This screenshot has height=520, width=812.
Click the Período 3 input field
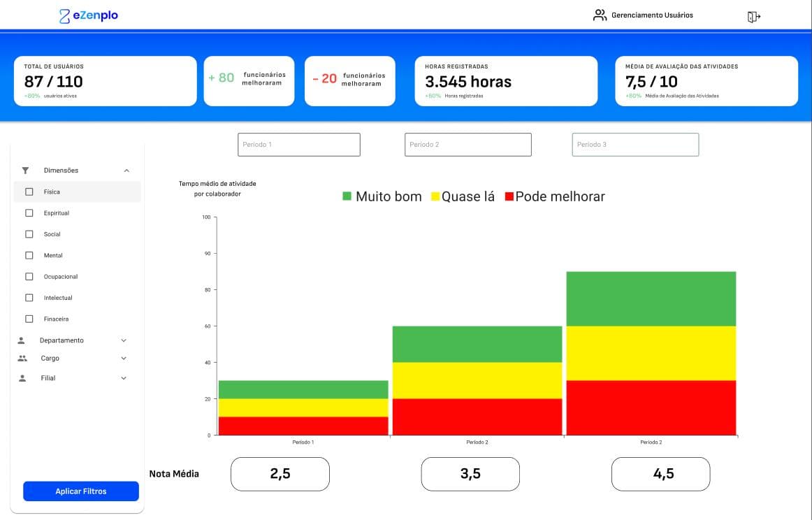tap(635, 145)
